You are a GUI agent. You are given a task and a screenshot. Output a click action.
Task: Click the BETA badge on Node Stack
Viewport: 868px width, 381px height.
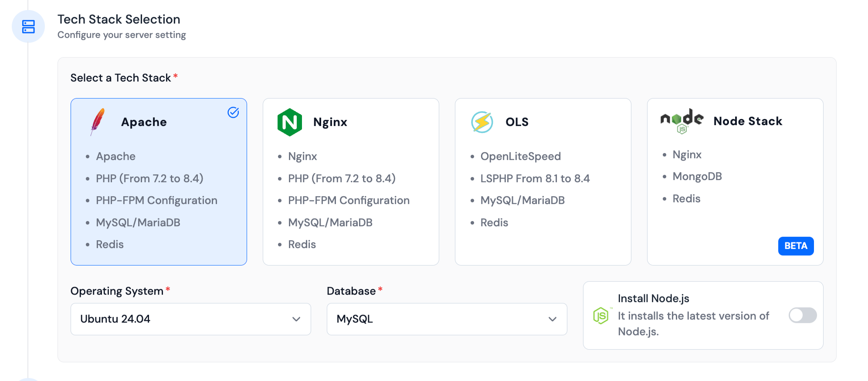tap(796, 246)
